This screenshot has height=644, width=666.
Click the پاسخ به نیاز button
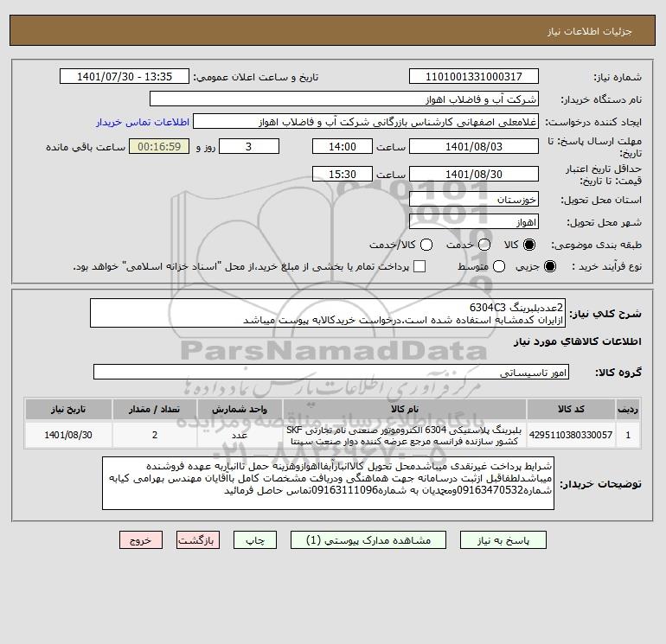pyautogui.click(x=503, y=540)
